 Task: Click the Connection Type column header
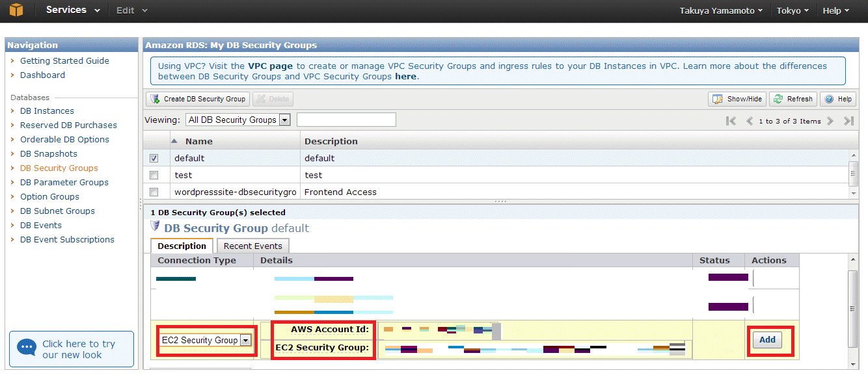[202, 261]
